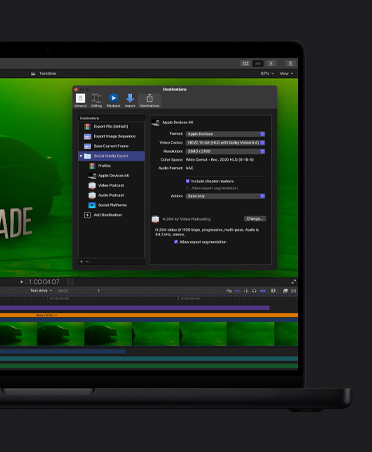This screenshot has width=372, height=452.
Task: Open the Import preferences pane
Action: click(x=130, y=100)
